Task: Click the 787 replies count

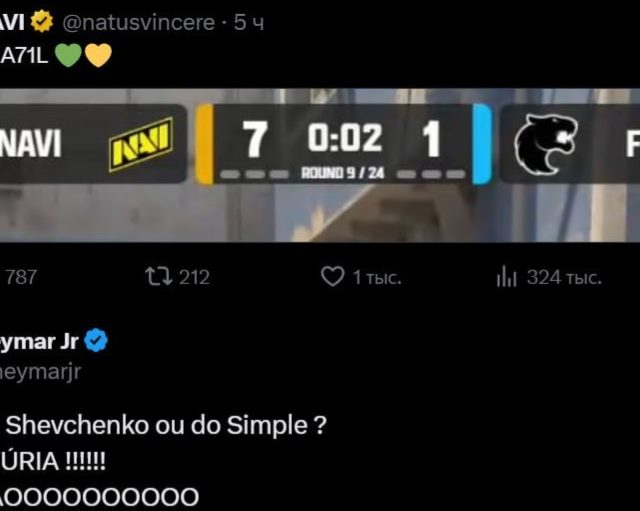Action: (21, 277)
